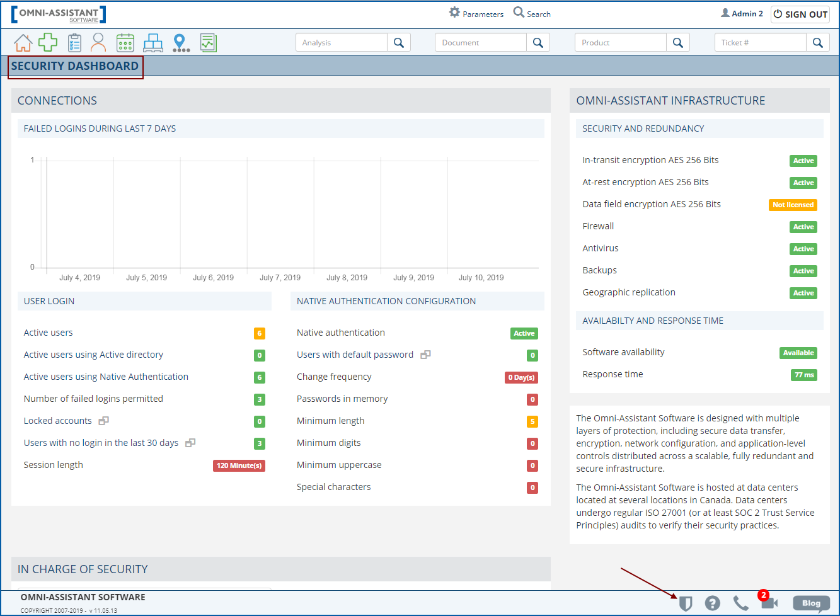Click Data field encryption Not licensed badge

click(x=793, y=205)
